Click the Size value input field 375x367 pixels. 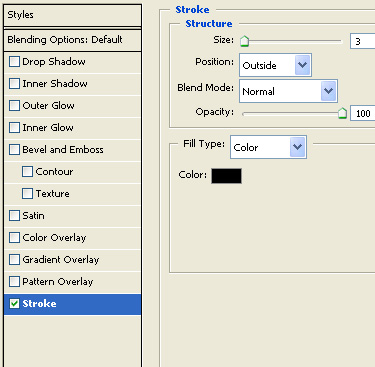[363, 41]
